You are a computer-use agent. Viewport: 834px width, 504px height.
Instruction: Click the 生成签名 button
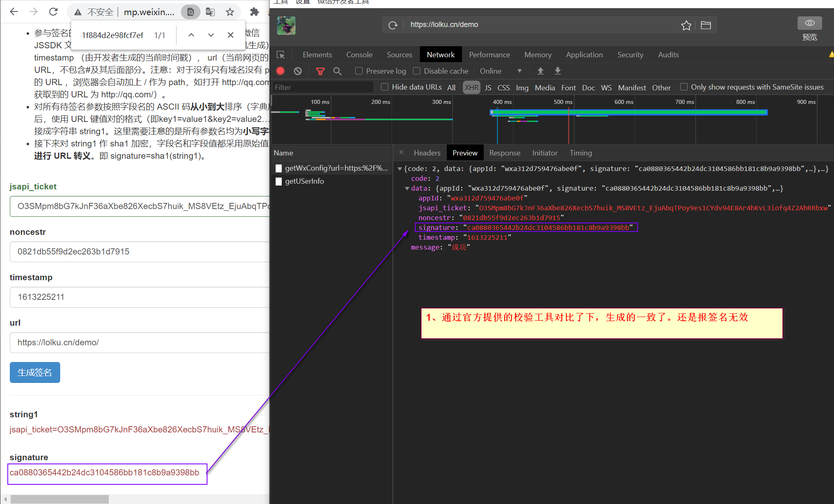pyautogui.click(x=35, y=372)
